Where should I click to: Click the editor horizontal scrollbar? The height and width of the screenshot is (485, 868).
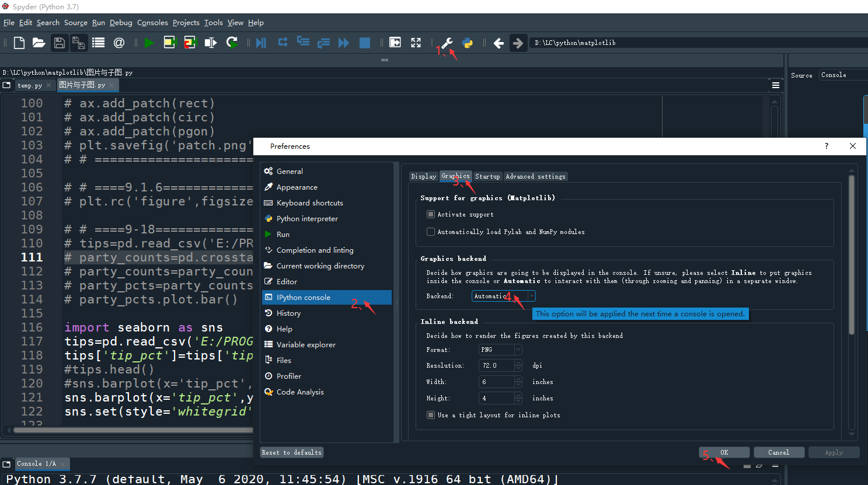(133, 430)
